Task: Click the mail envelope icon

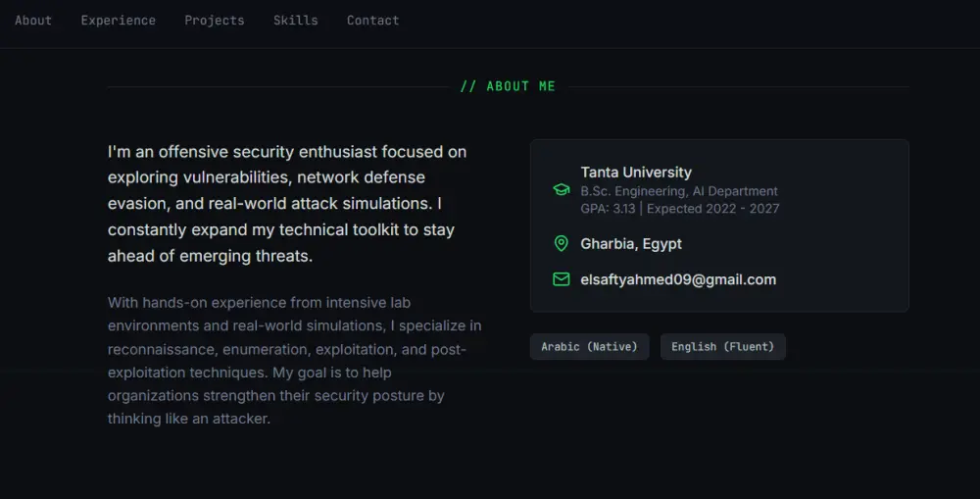Action: pyautogui.click(x=562, y=279)
